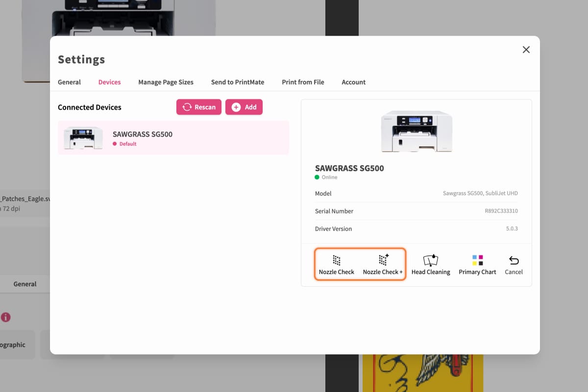Image resolution: width=588 pixels, height=392 pixels.
Task: Run the Nozzle Check utility
Action: tap(337, 265)
